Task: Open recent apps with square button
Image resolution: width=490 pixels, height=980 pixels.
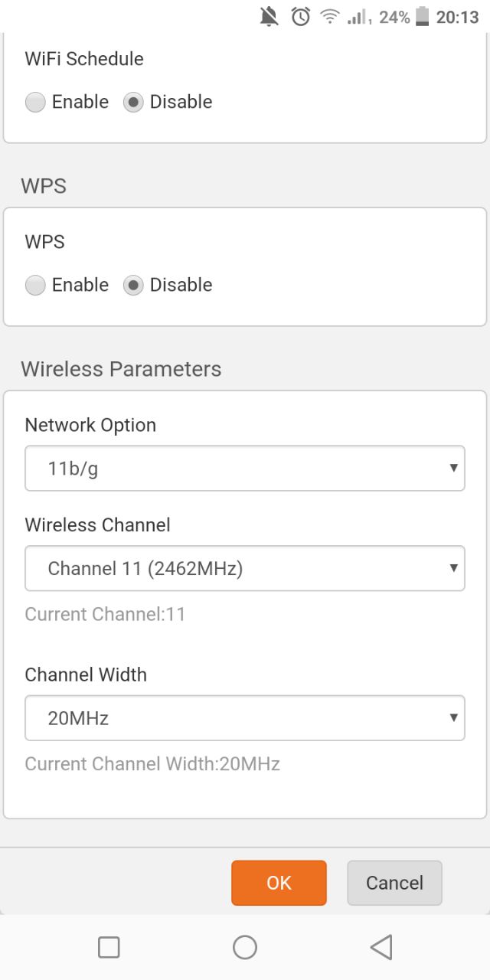Action: point(109,947)
